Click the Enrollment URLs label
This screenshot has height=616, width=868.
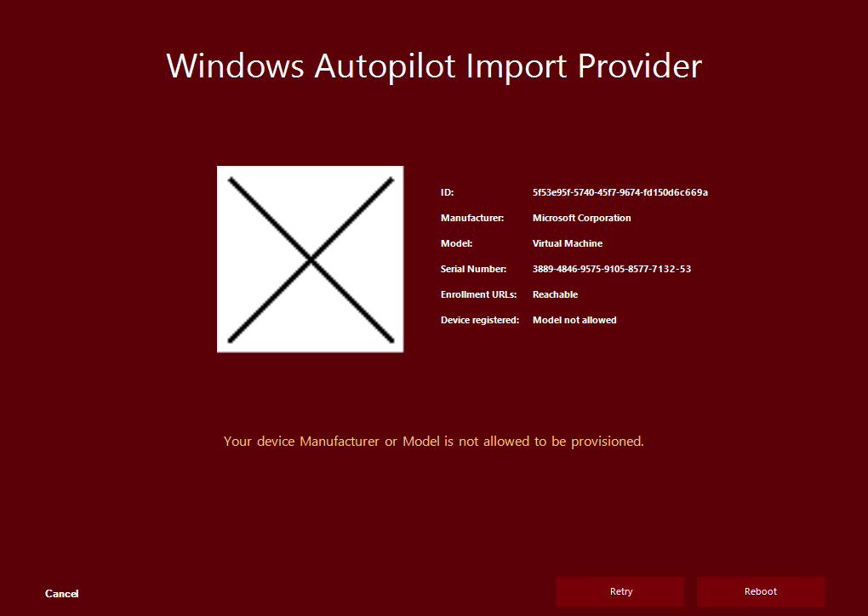coord(480,294)
